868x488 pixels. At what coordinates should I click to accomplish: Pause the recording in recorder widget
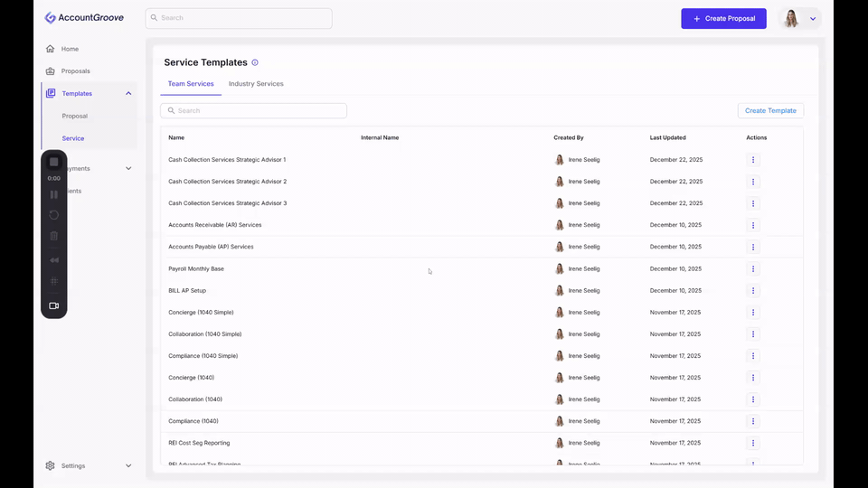tap(53, 194)
